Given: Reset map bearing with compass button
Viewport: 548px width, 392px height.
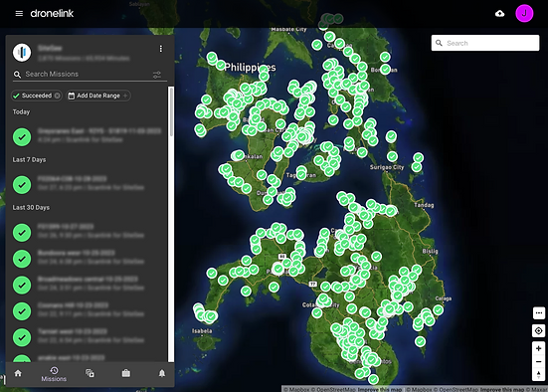Looking at the screenshot, I should tap(539, 374).
